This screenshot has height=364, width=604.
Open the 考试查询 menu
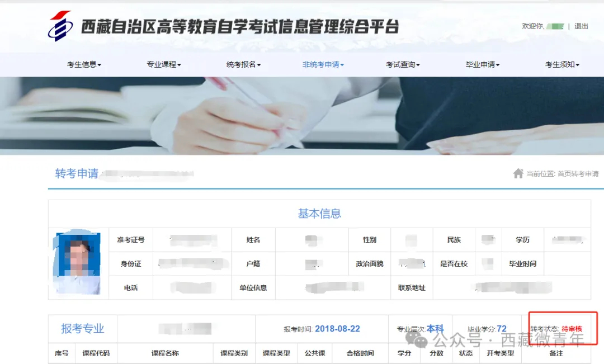tap(403, 64)
